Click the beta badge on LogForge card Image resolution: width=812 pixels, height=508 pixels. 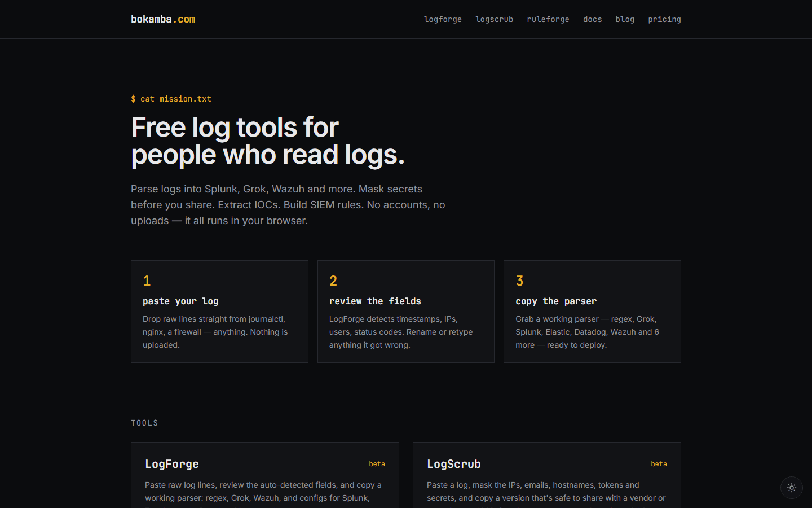(377, 464)
